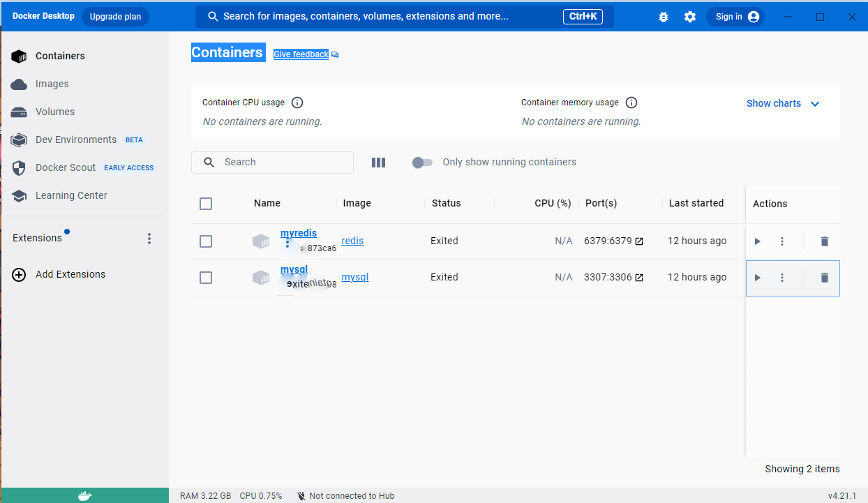Click the mysql image link
The height and width of the screenshot is (503, 868).
point(355,277)
